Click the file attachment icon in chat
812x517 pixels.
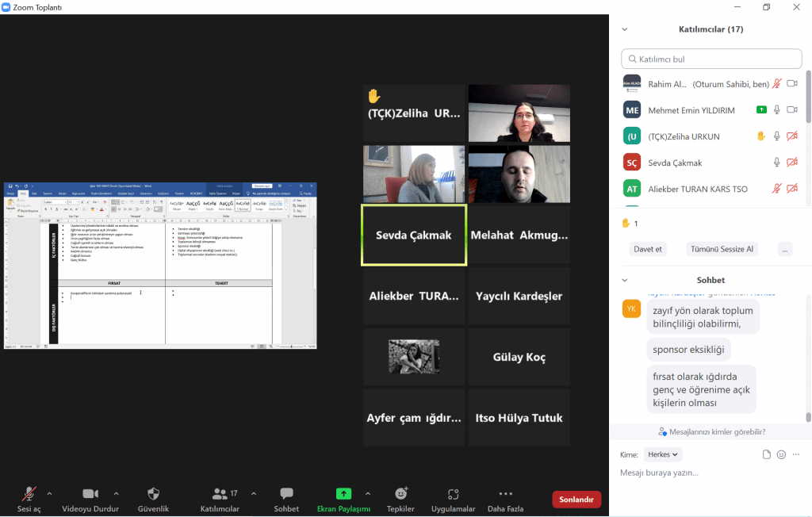(766, 454)
